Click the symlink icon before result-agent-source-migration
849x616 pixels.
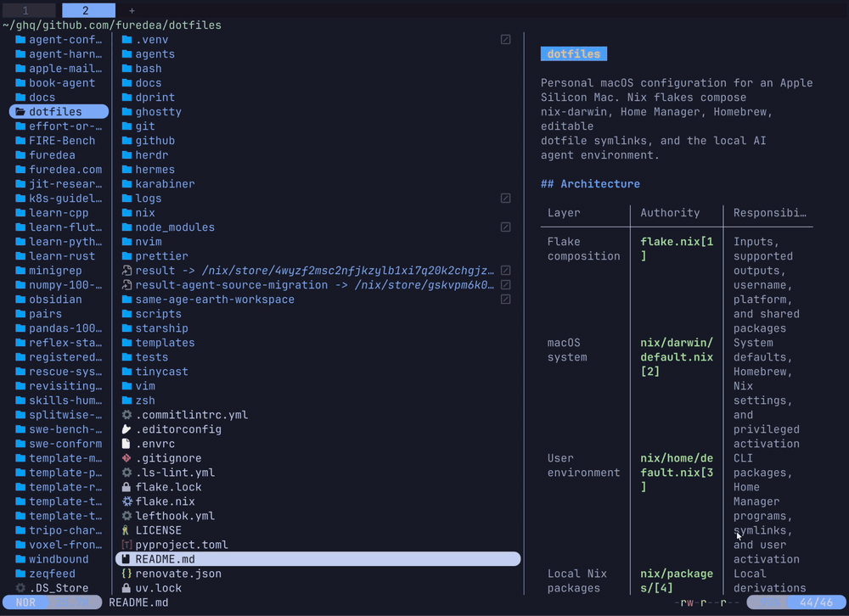coord(127,285)
